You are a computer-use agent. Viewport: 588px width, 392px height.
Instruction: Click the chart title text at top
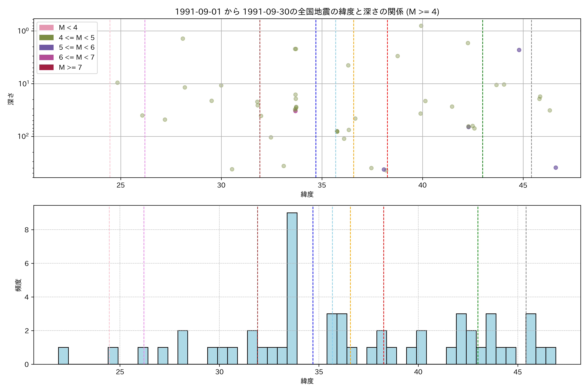(x=307, y=12)
